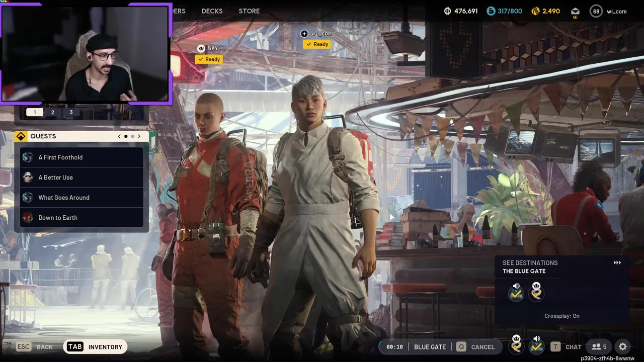Switch to loadout slot 2
The image size is (644, 362).
[x=53, y=112]
